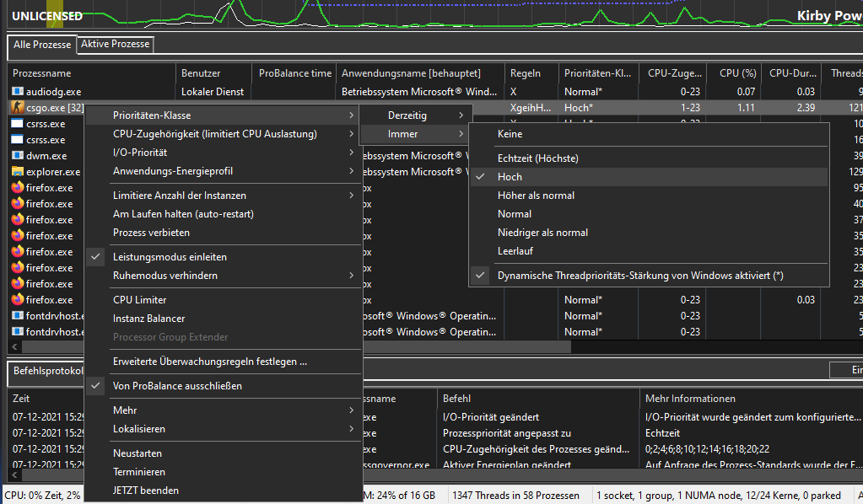Click the UNLICENSED label
The image size is (863, 504).
(47, 16)
